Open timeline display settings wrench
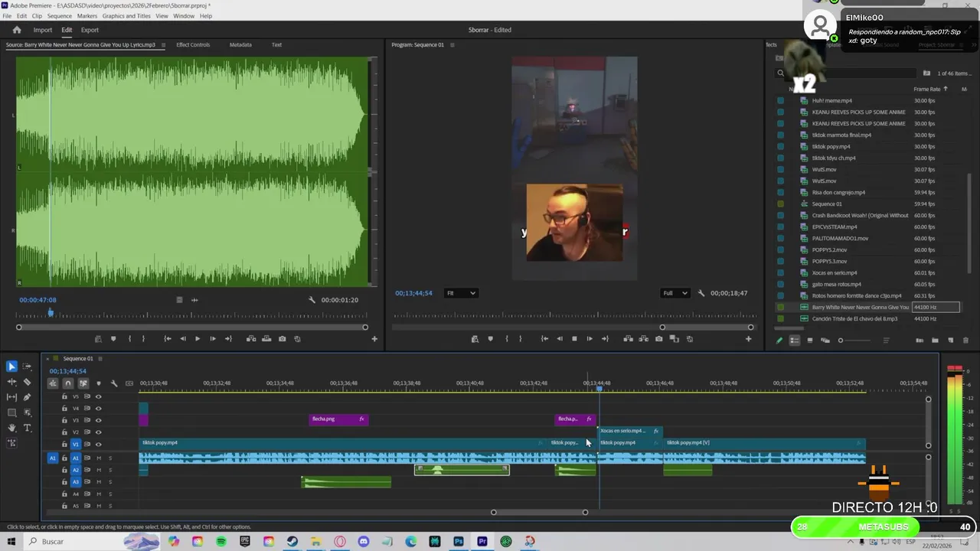The height and width of the screenshot is (551, 980). (114, 383)
